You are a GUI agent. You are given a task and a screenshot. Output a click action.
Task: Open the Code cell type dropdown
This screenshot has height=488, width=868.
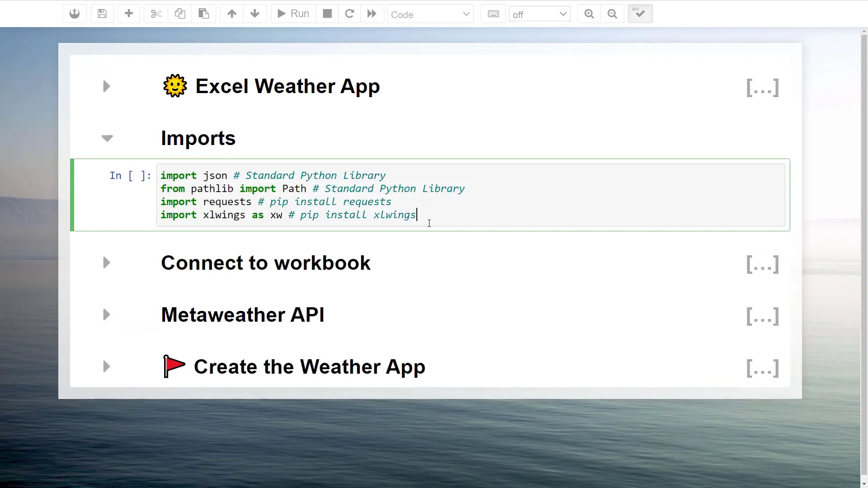point(430,14)
